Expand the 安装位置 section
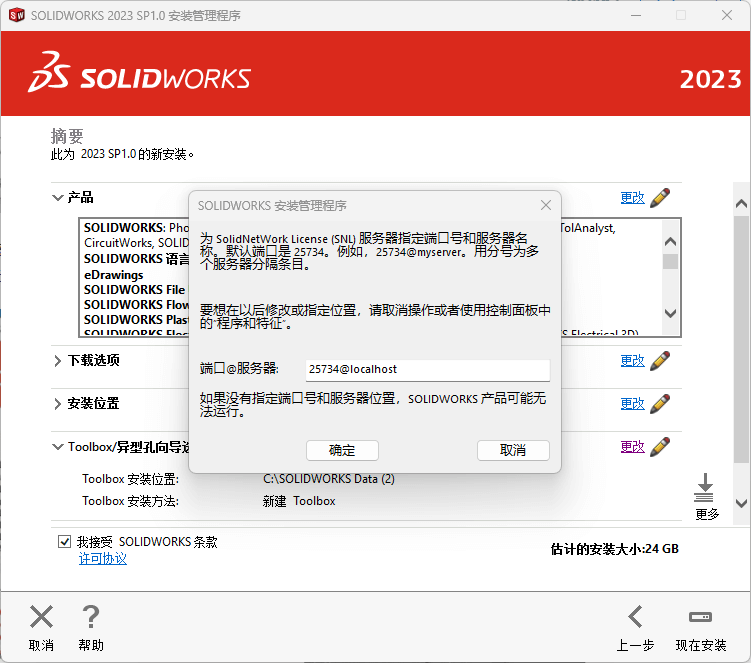This screenshot has height=663, width=751. click(57, 404)
